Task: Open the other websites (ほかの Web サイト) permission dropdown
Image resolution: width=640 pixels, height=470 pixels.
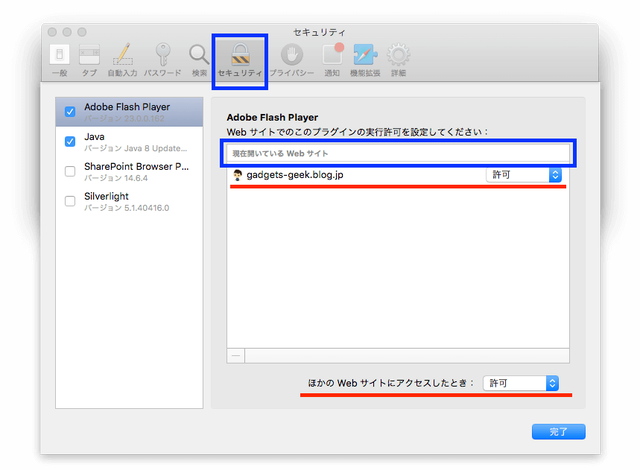Action: click(521, 383)
